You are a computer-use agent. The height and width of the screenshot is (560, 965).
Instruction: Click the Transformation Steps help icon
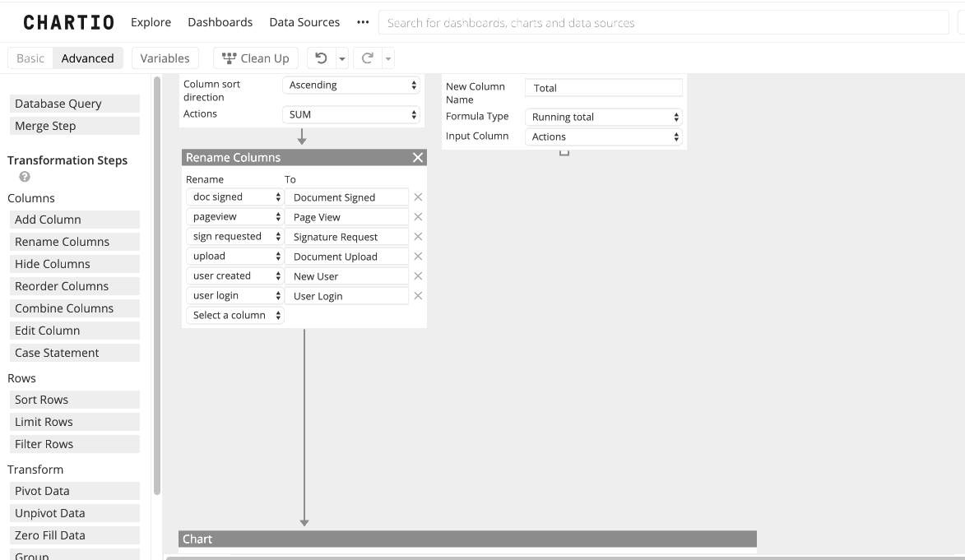point(25,177)
